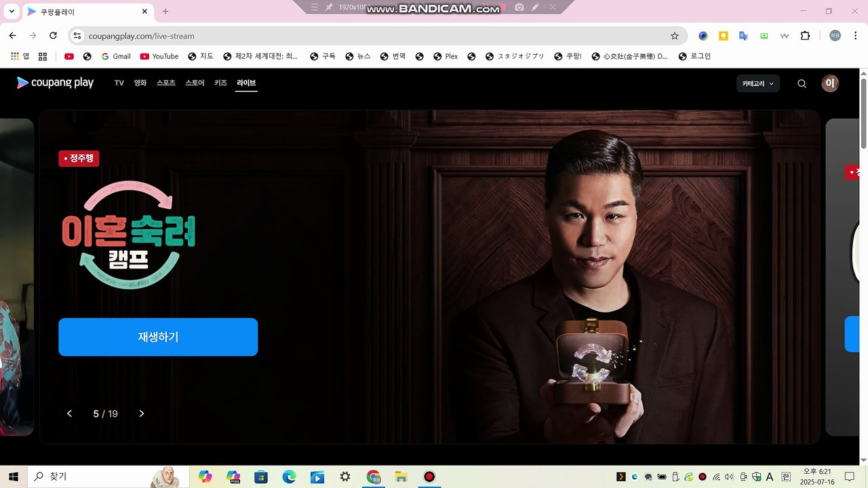The width and height of the screenshot is (868, 488).
Task: Click the Bandicam pencil draw icon
Action: point(535,7)
